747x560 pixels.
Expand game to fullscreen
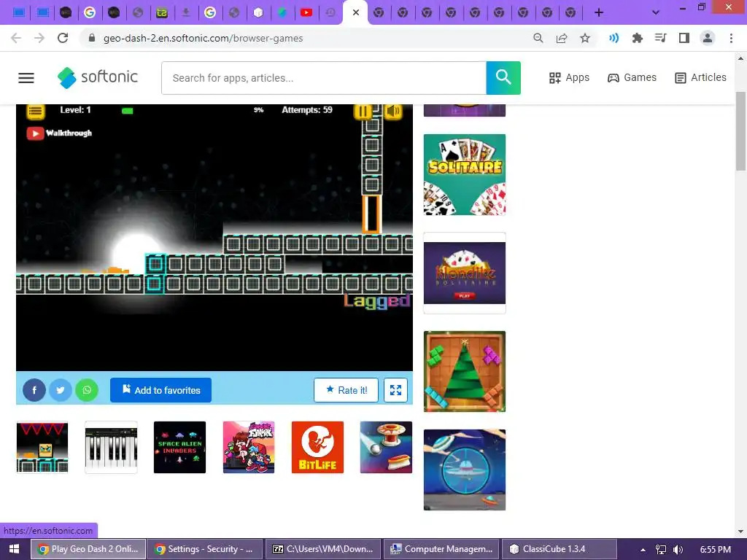coord(395,390)
